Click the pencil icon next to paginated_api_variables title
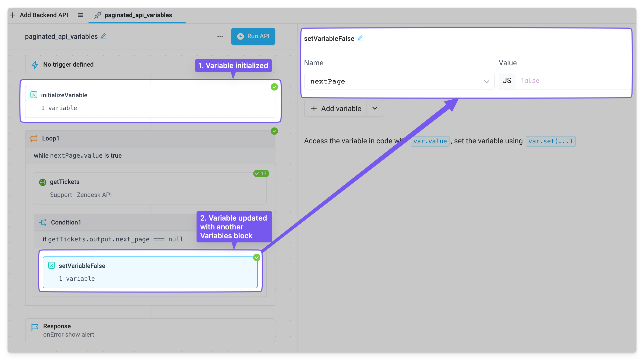The height and width of the screenshot is (360, 644). (103, 36)
